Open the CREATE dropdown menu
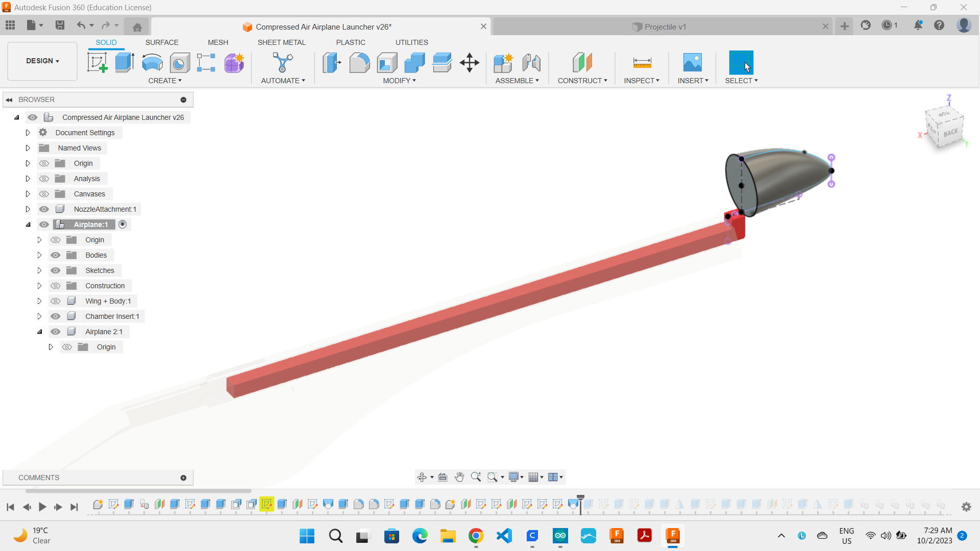The height and width of the screenshot is (551, 980). point(165,81)
